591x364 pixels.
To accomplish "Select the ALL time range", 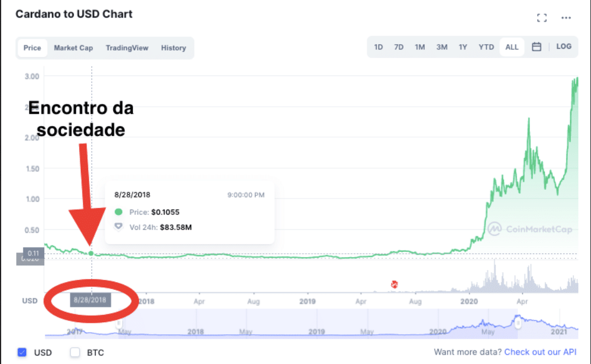I will 512,47.
